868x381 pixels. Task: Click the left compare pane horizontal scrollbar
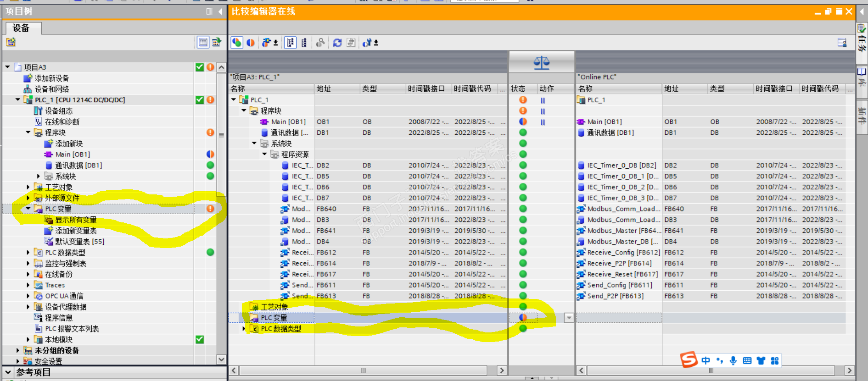(x=363, y=370)
